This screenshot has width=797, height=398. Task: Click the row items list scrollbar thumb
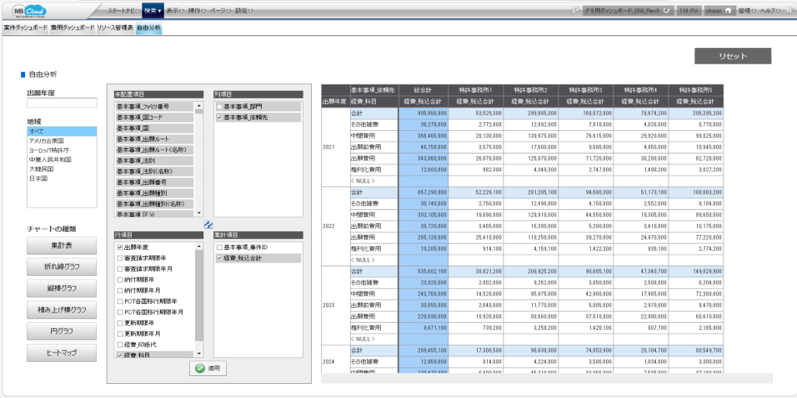tap(199, 295)
